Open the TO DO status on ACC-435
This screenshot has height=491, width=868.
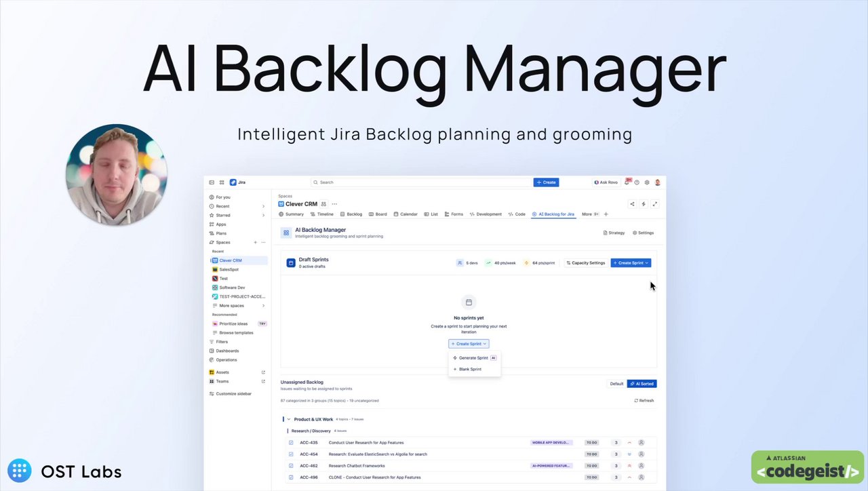(x=592, y=443)
